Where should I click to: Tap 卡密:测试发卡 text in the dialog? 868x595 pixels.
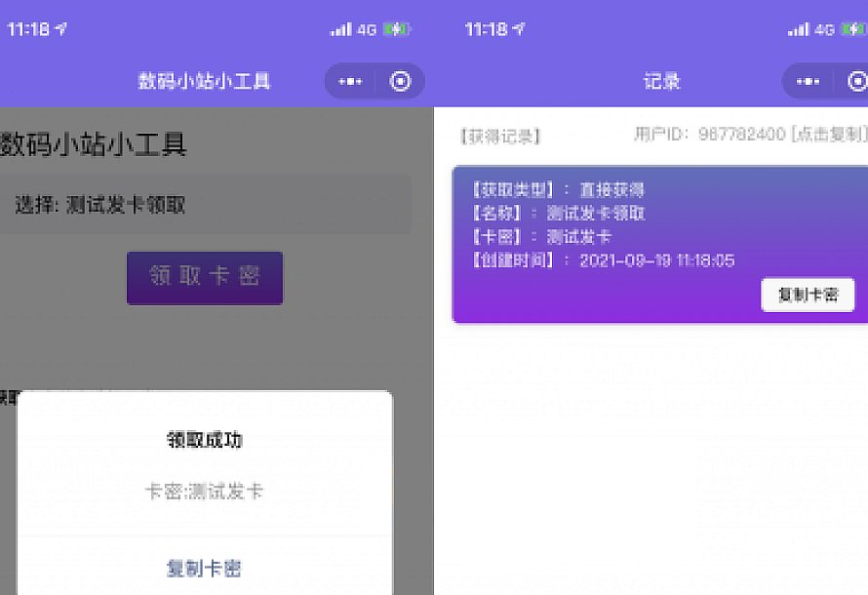click(205, 492)
